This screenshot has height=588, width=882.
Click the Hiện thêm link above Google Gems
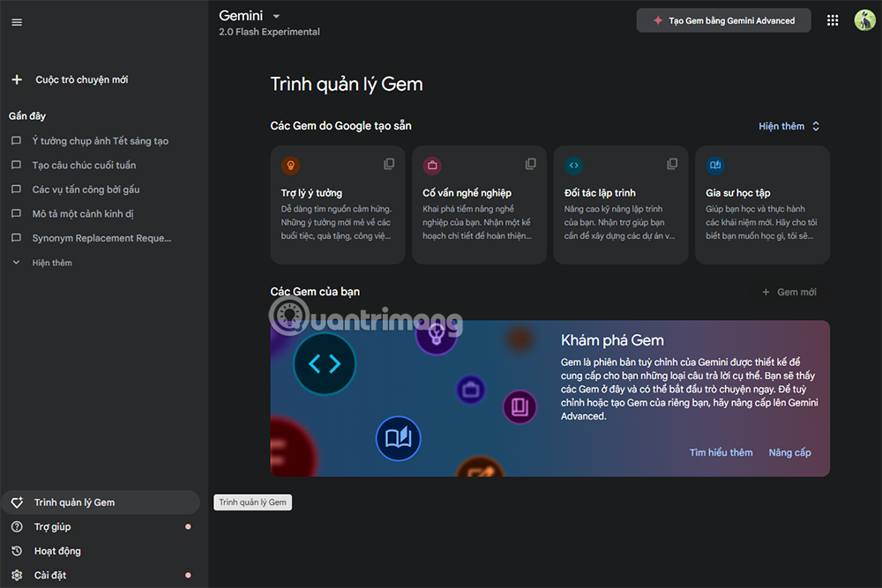pos(781,126)
